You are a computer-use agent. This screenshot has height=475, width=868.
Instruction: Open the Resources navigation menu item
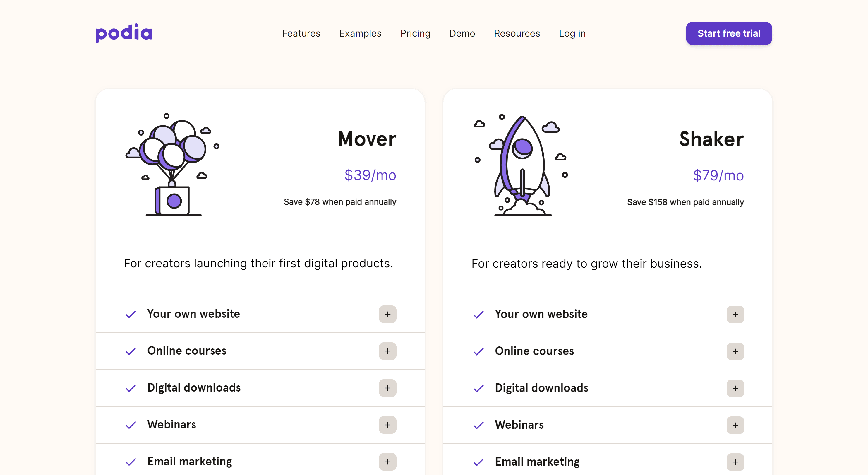click(x=516, y=33)
